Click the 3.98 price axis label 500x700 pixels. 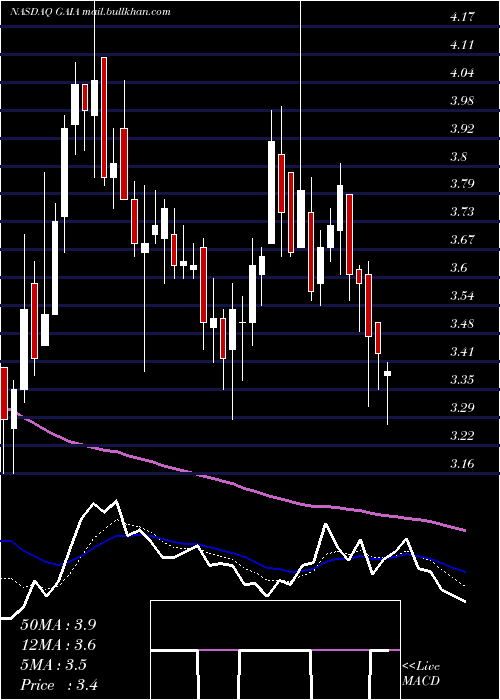[463, 101]
